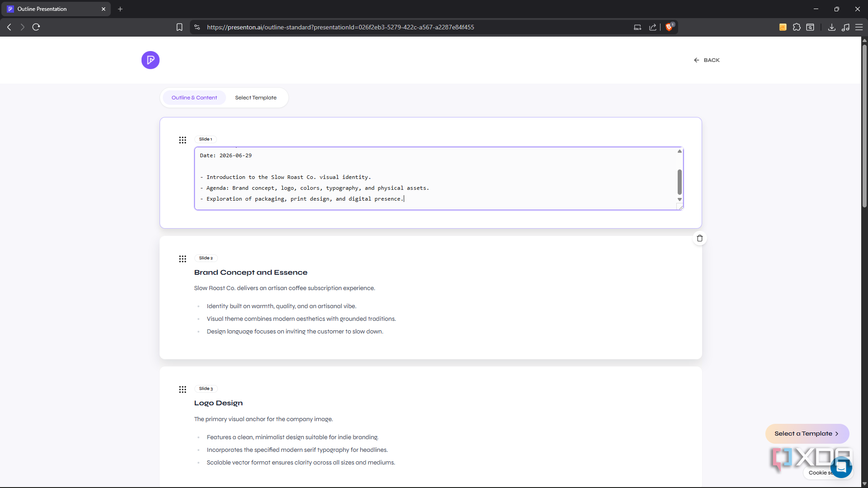Click the Slide 3 drag handle
The height and width of the screenshot is (488, 868).
[183, 389]
